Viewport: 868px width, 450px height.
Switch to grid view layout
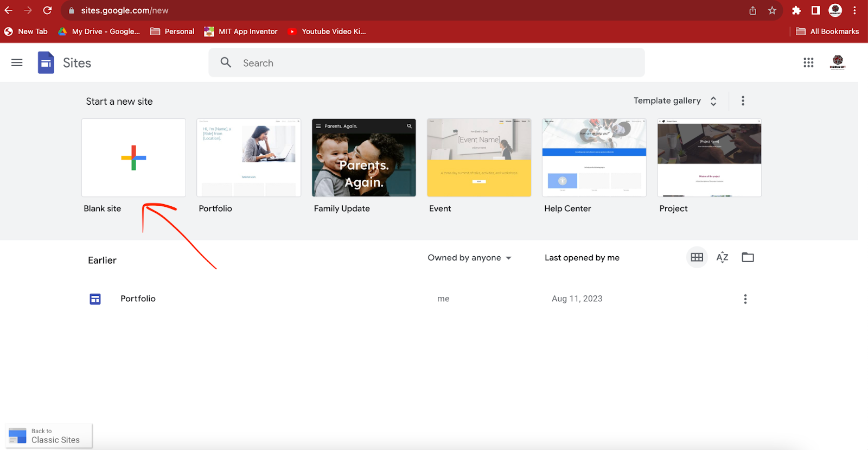697,257
